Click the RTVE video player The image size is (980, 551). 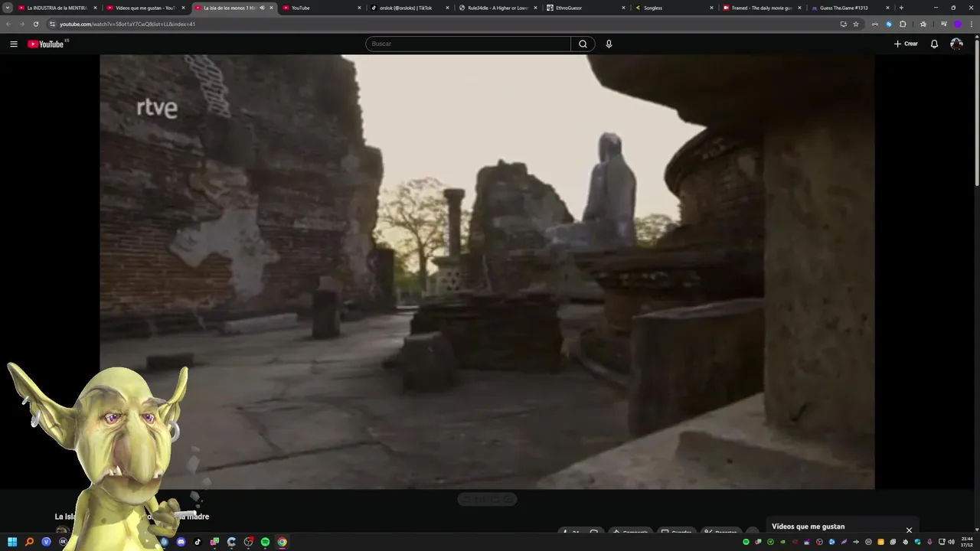(487, 272)
